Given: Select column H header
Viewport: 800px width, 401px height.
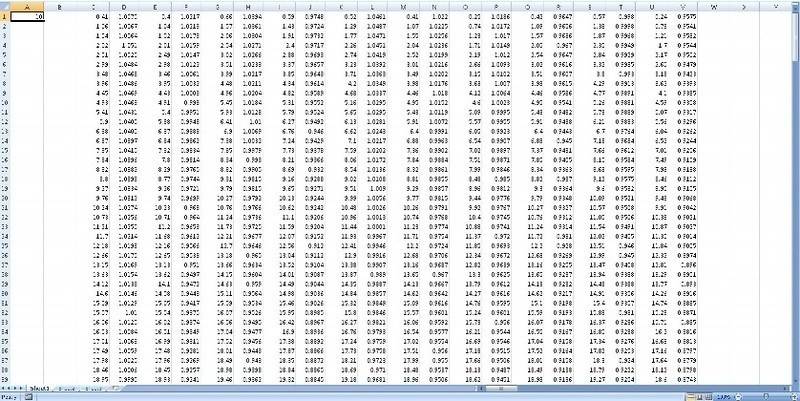Looking at the screenshot, I should coord(248,7).
